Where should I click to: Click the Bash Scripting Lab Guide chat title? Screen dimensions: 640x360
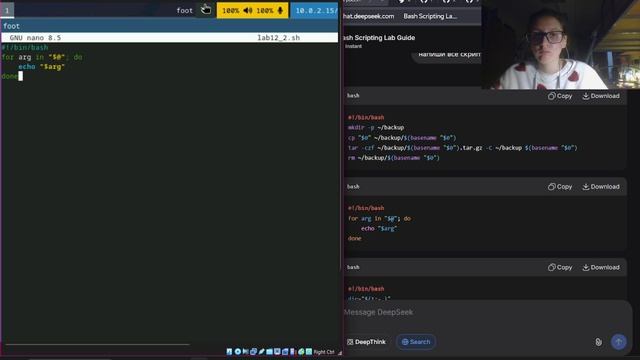[379, 38]
